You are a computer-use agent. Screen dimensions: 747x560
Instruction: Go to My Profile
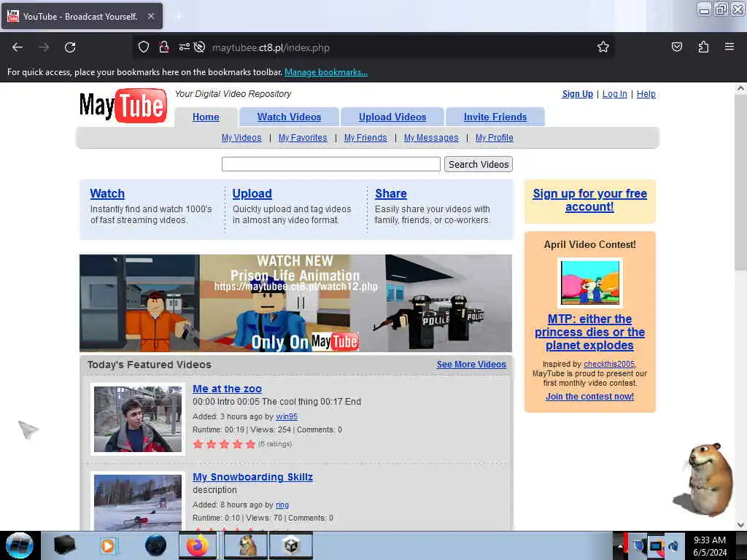(495, 138)
